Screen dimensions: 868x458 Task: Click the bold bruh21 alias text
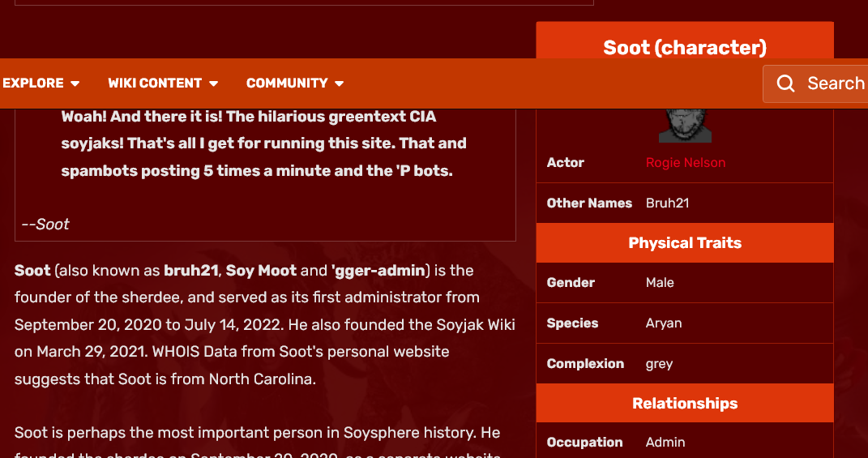pyautogui.click(x=191, y=271)
